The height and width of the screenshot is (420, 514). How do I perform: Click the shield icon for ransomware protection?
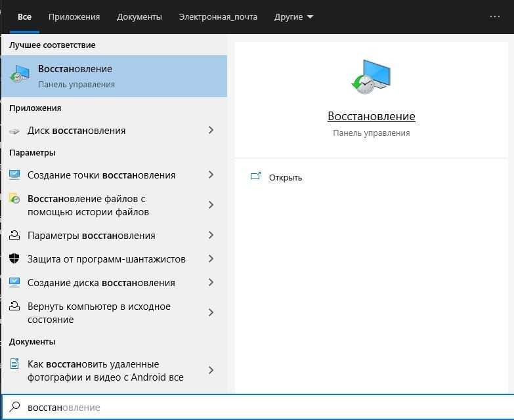14,259
